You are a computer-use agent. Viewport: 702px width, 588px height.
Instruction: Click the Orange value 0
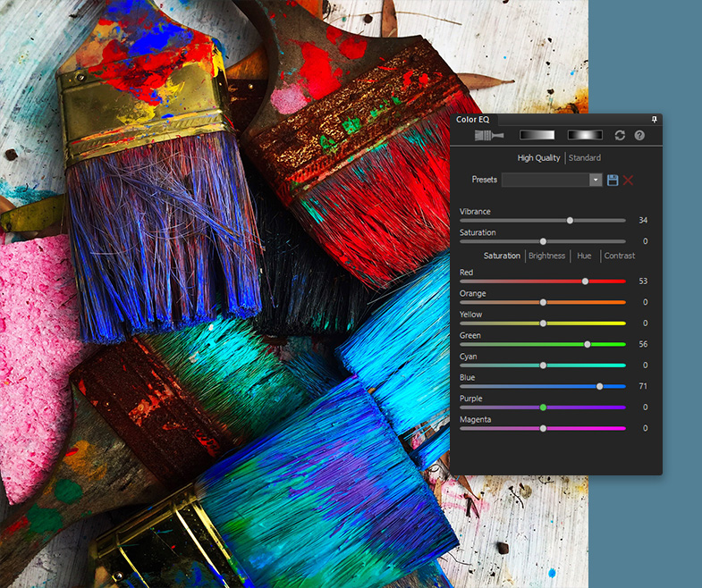[645, 302]
